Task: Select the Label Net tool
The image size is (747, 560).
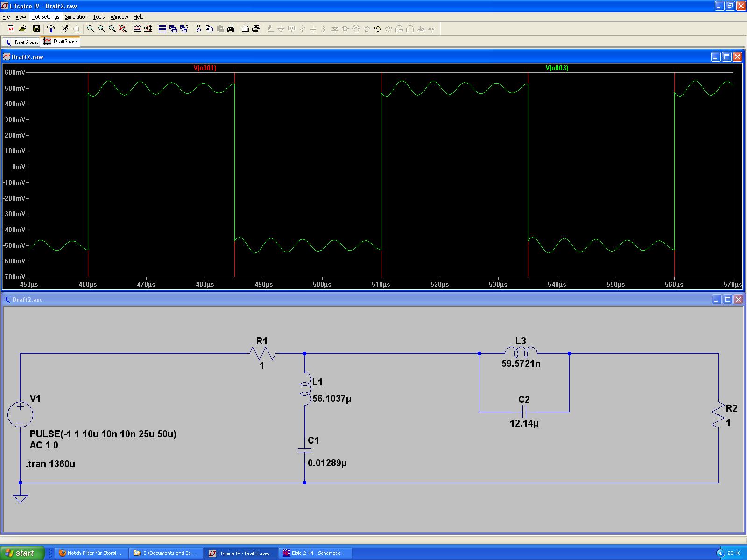Action: [292, 29]
